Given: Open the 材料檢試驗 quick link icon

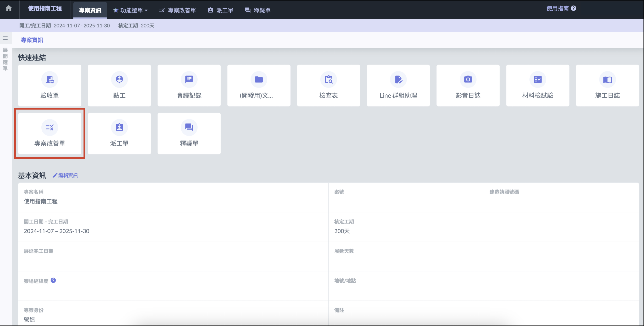Looking at the screenshot, I should [538, 79].
